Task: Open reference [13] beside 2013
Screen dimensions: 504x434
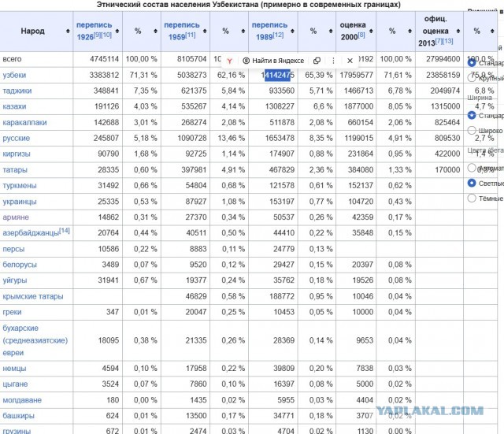Action: (448, 41)
